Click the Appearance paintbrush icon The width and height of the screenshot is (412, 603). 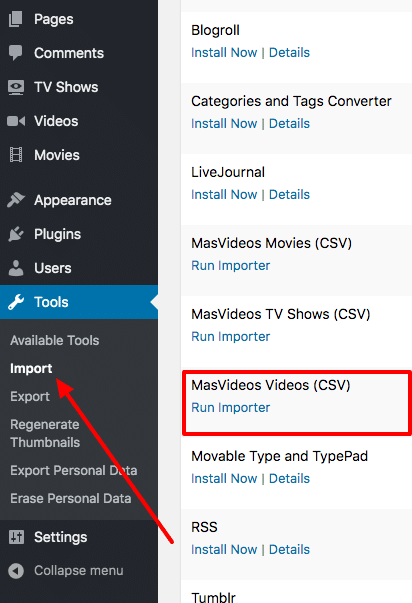coord(16,200)
